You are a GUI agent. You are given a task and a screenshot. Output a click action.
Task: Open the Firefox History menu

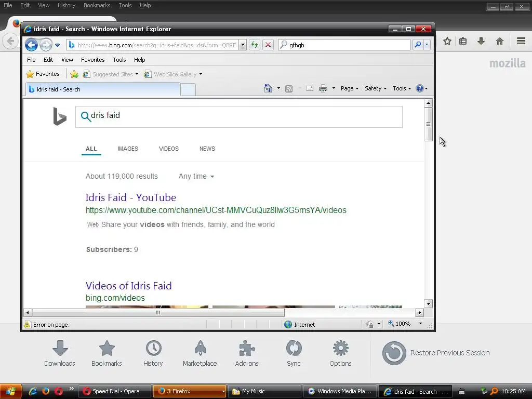[x=66, y=5]
